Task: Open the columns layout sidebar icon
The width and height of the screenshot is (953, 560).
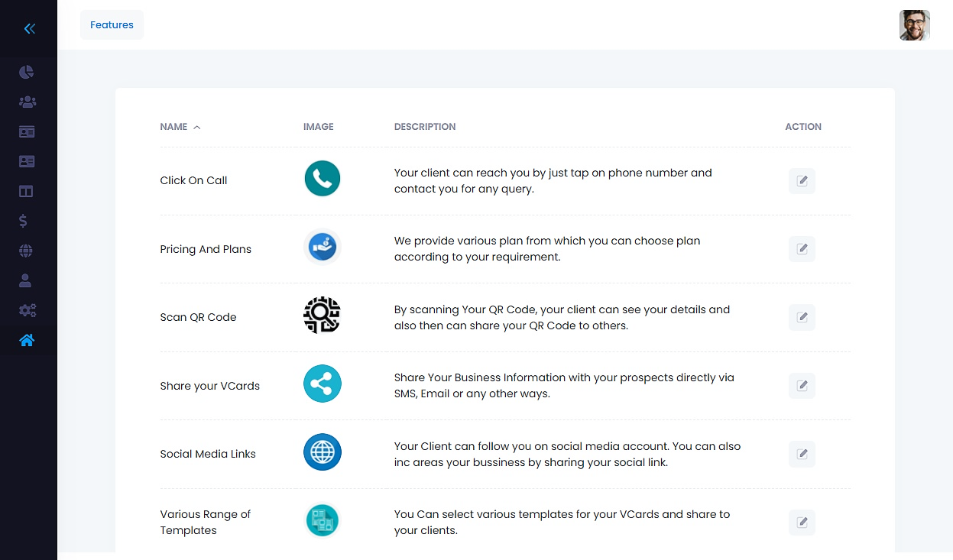Action: click(x=26, y=191)
